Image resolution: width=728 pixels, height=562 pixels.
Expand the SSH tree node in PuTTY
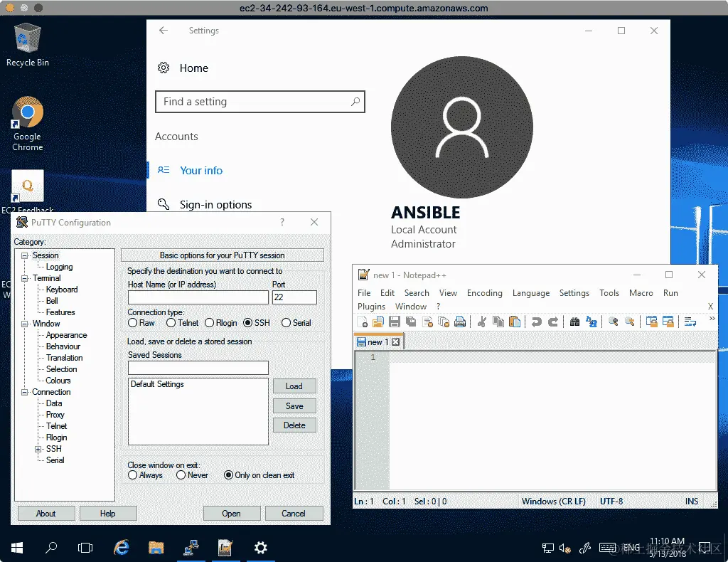(x=38, y=449)
